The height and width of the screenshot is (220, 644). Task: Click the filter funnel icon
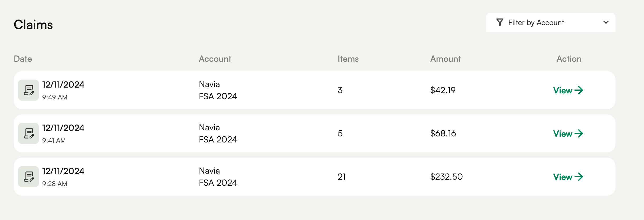[x=500, y=22]
